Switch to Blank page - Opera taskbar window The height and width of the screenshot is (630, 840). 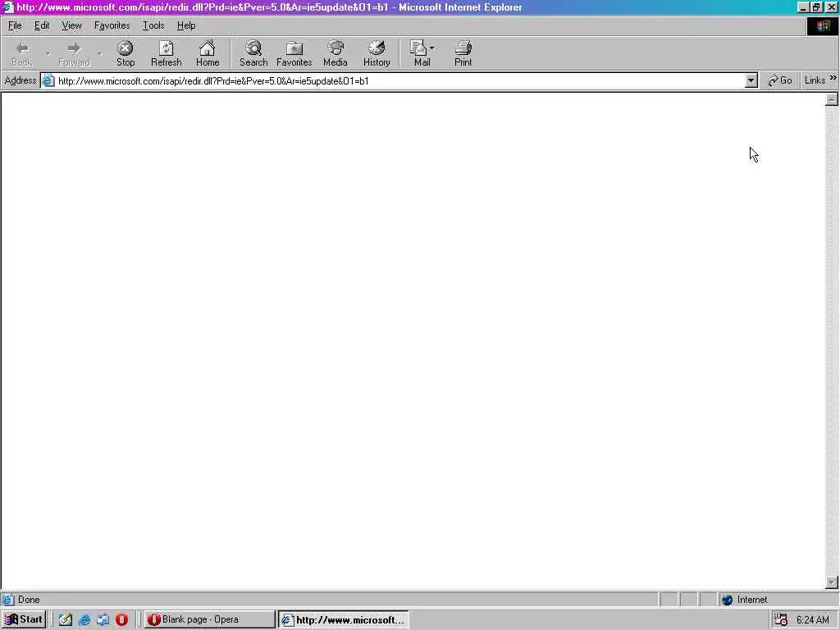pyautogui.click(x=209, y=619)
